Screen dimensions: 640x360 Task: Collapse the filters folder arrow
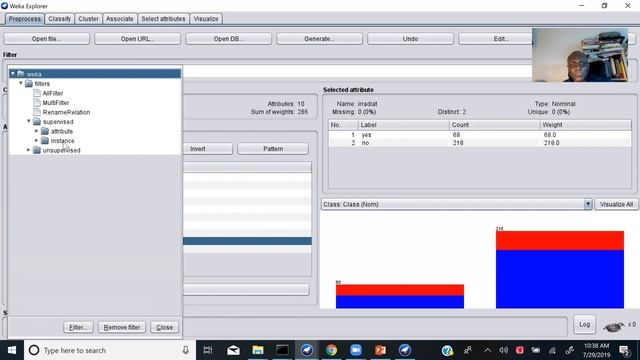(21, 83)
